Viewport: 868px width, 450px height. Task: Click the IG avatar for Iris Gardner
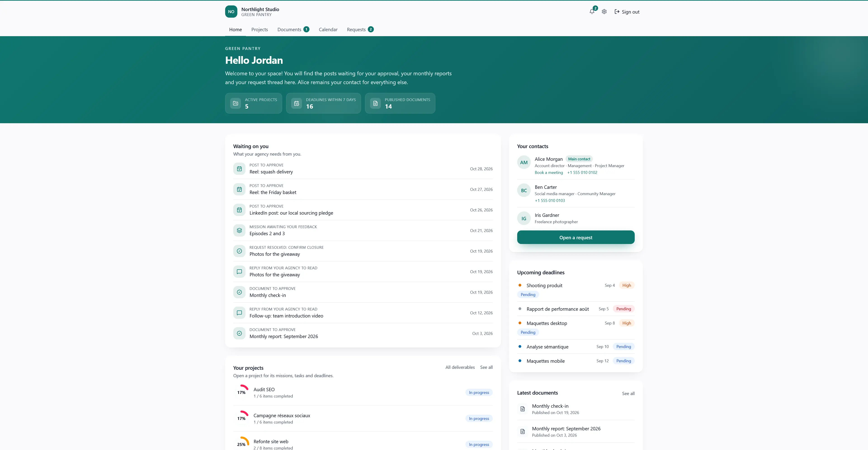pos(524,218)
